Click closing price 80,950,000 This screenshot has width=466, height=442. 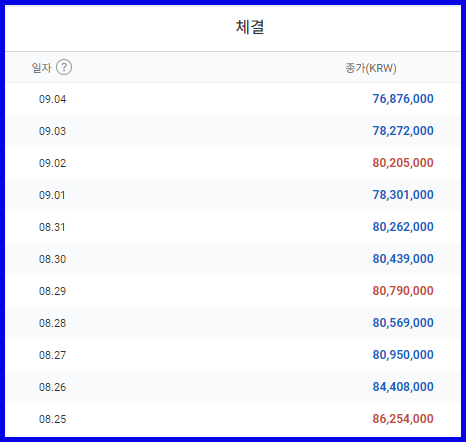click(x=403, y=355)
